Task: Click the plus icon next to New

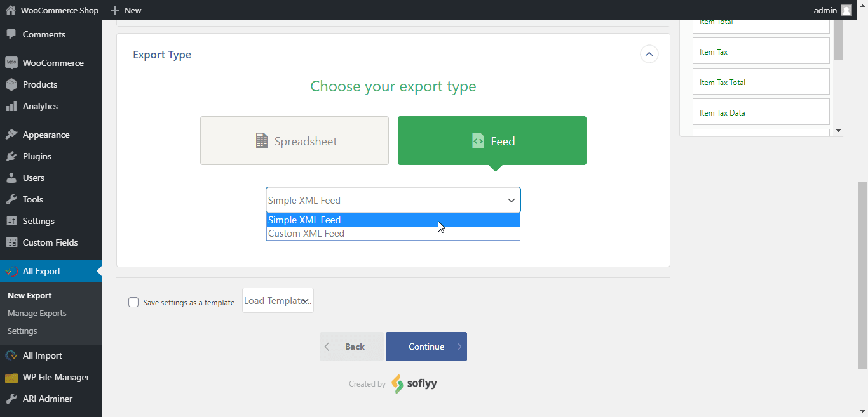Action: (114, 10)
